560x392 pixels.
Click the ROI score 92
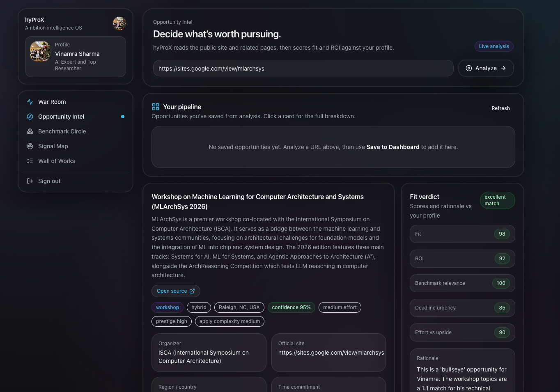click(502, 259)
